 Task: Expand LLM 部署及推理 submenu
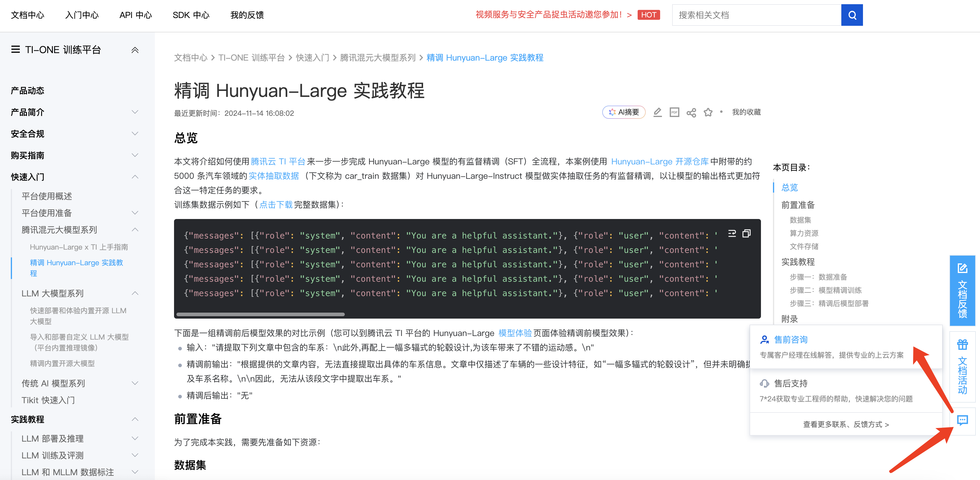(x=135, y=439)
